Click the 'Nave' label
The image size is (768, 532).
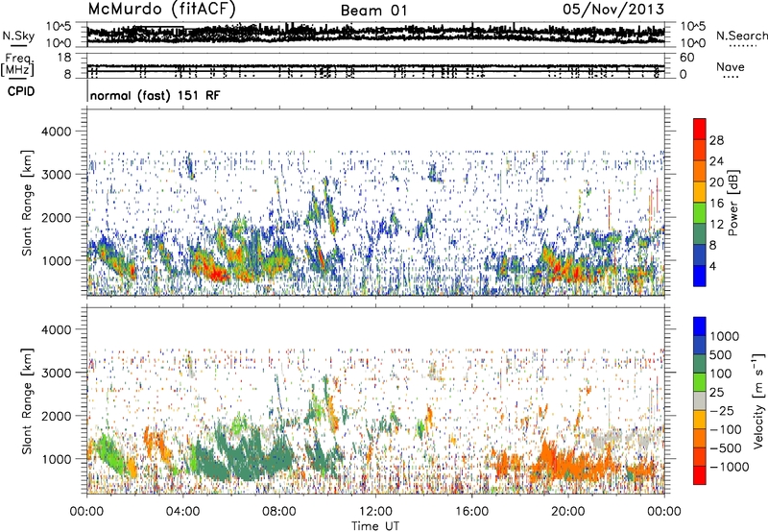[731, 67]
